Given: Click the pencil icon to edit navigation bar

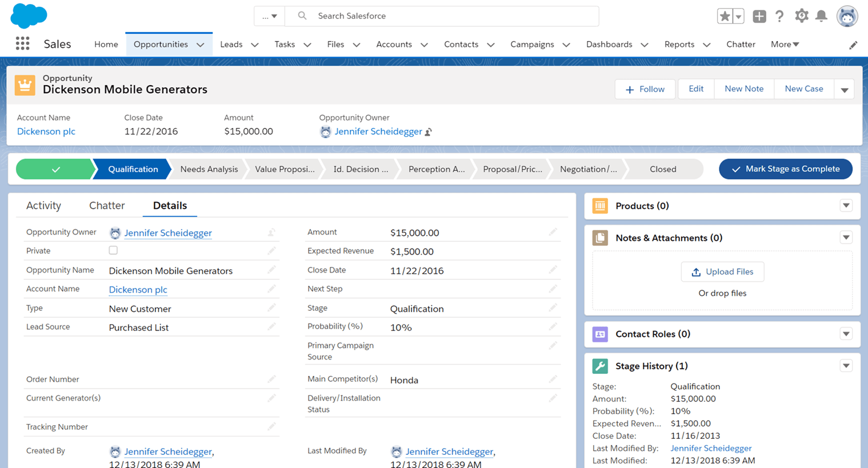Looking at the screenshot, I should [853, 45].
